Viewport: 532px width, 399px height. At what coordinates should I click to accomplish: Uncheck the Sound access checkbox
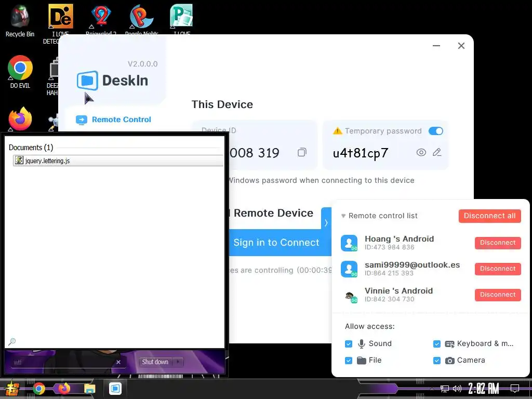(349, 344)
